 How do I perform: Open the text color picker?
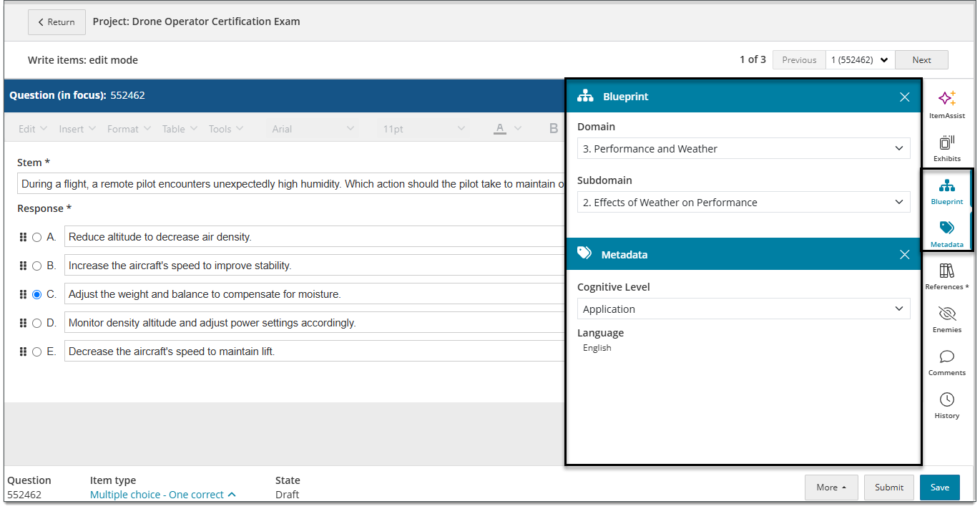point(508,129)
